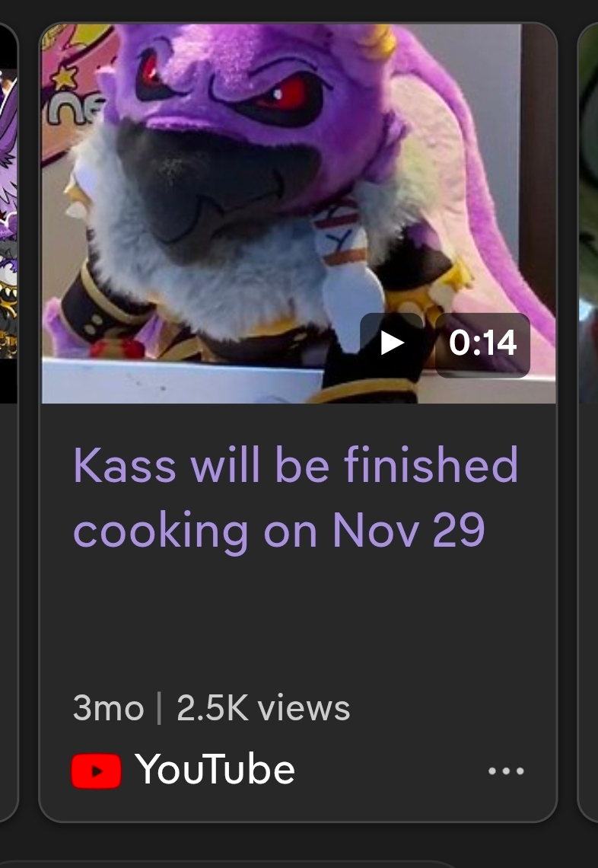Click the 0:14 duration badge
598x868 pixels.
pyautogui.click(x=483, y=343)
